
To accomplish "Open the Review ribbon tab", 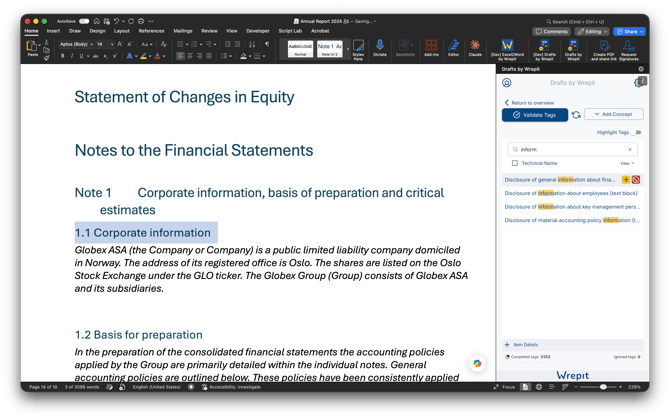I will pyautogui.click(x=209, y=31).
